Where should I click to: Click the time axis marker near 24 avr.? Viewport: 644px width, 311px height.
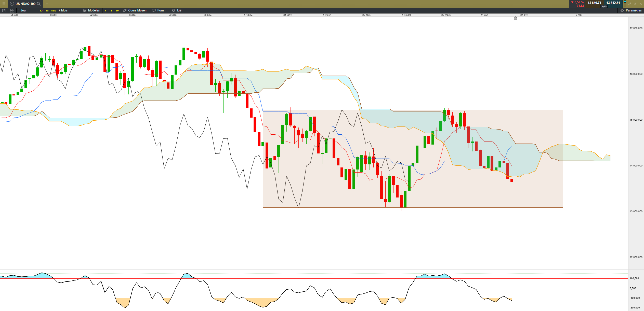[516, 18]
